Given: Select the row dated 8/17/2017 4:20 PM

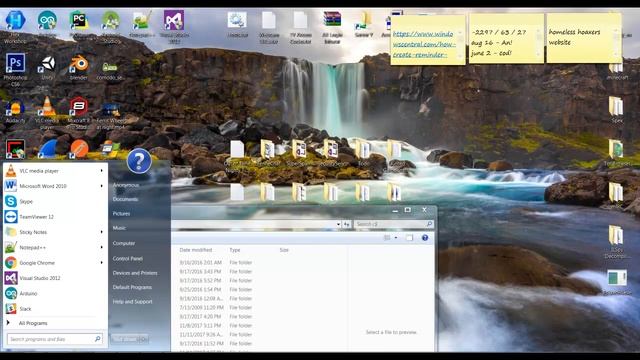Looking at the screenshot, I should tap(261, 317).
